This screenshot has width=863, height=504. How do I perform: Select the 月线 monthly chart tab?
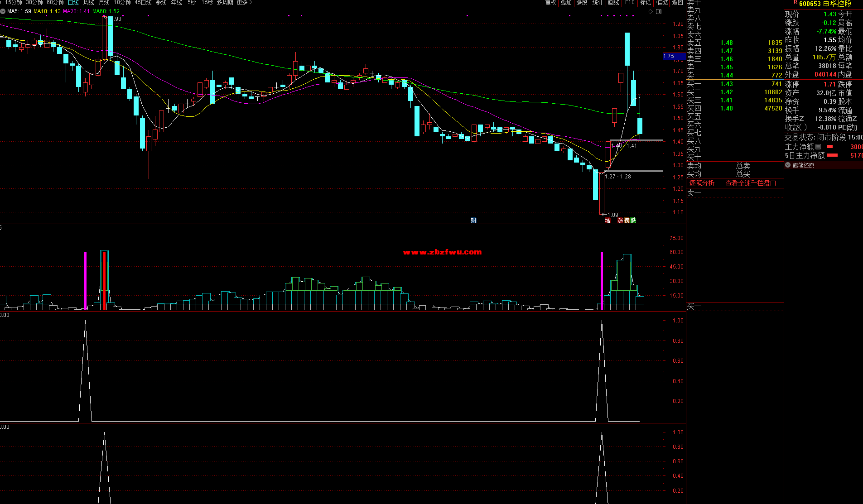click(x=104, y=3)
